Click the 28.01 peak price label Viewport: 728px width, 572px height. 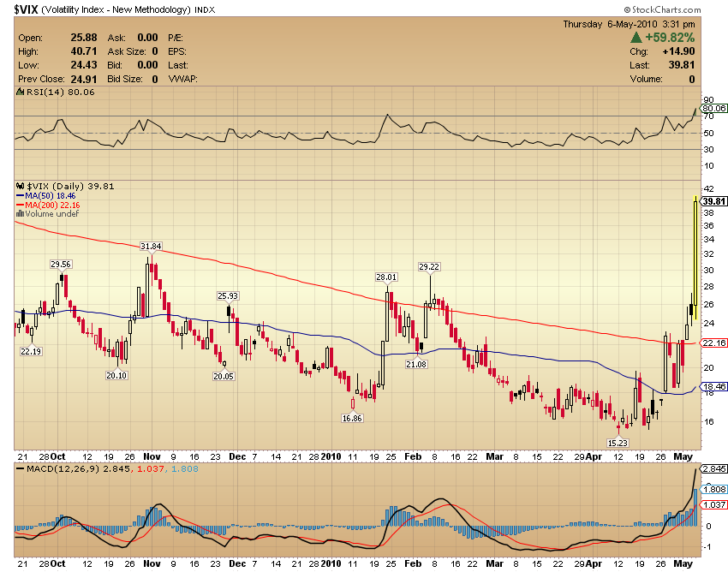[x=386, y=277]
